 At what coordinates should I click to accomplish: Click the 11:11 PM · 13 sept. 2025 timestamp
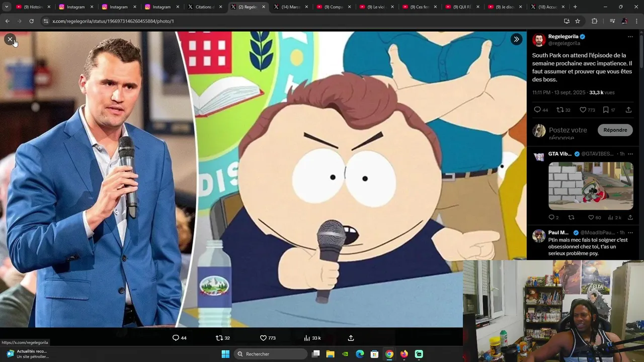[x=559, y=93]
